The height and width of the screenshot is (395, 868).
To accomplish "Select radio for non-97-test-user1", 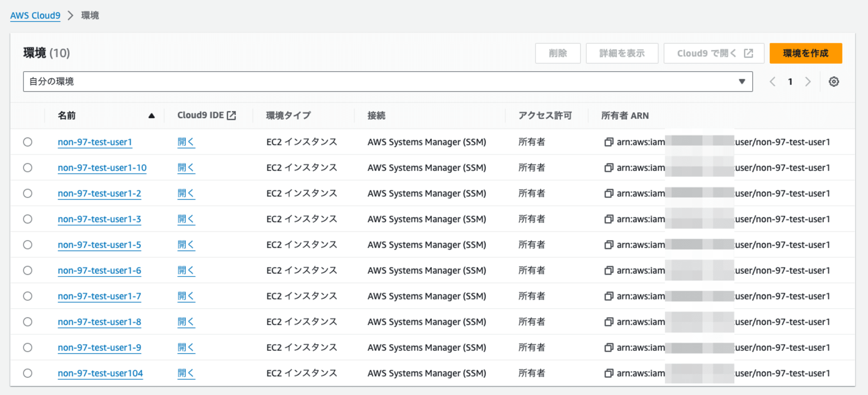I will click(28, 142).
